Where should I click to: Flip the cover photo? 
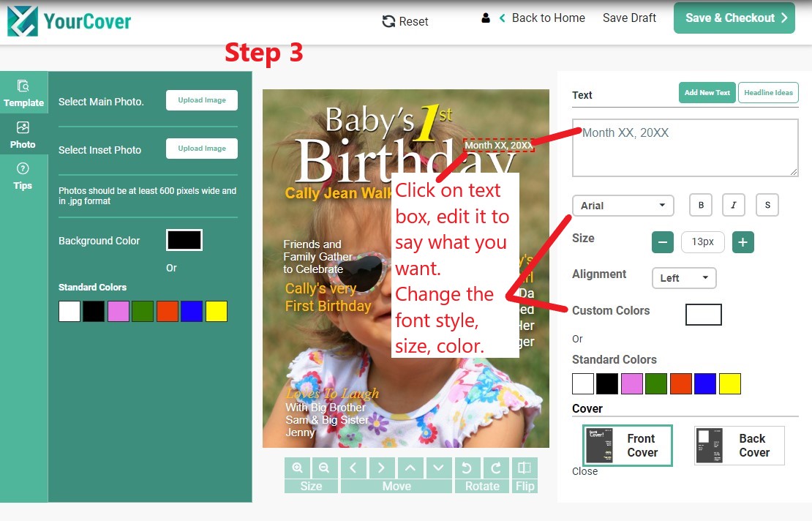coord(525,467)
